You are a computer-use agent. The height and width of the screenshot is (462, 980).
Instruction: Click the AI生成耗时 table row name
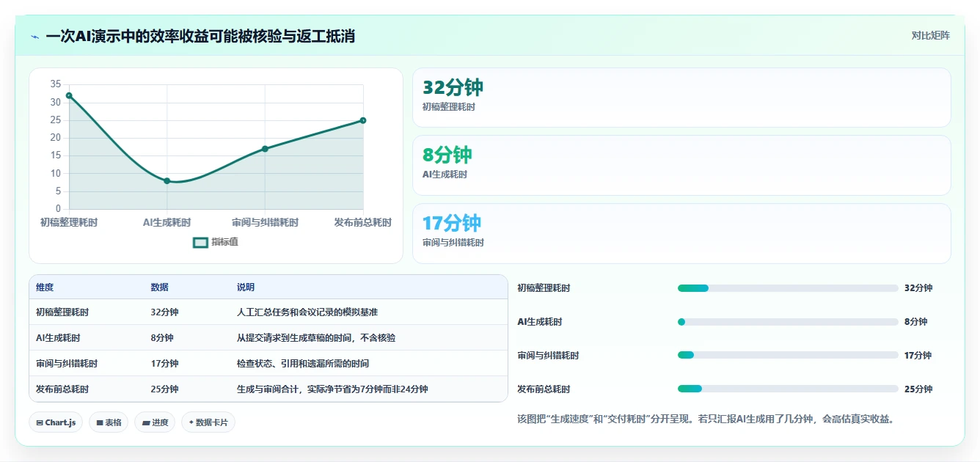(x=58, y=338)
